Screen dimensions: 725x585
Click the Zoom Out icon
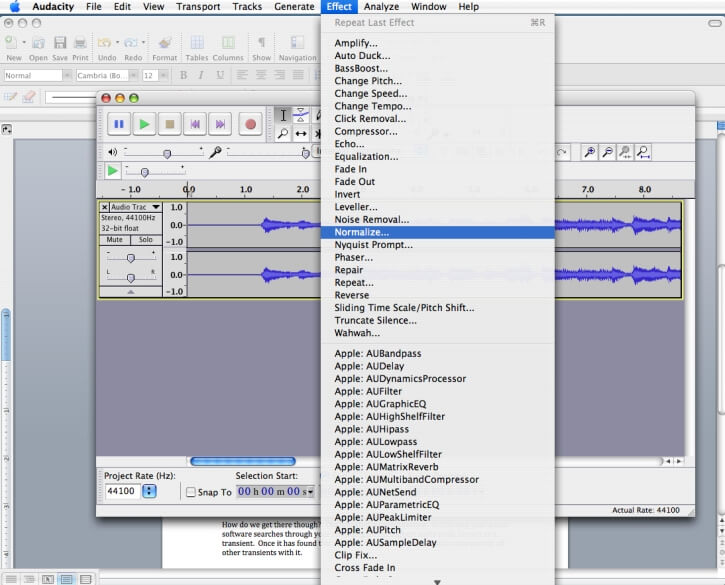(x=608, y=152)
